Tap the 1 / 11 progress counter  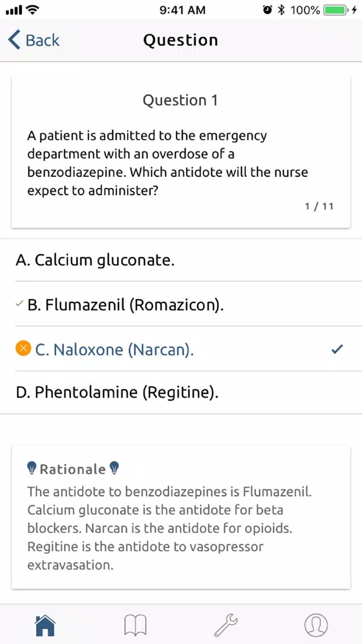pyautogui.click(x=319, y=206)
